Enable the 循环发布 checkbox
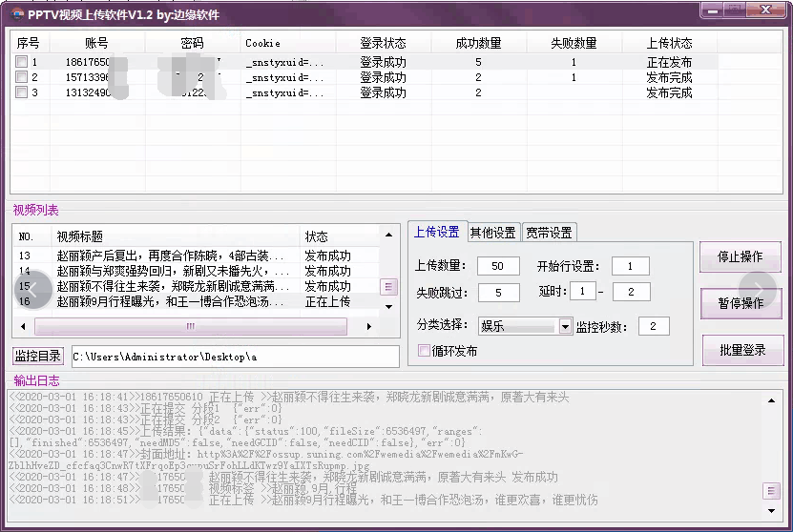Screen dimensions: 793x532 424,350
